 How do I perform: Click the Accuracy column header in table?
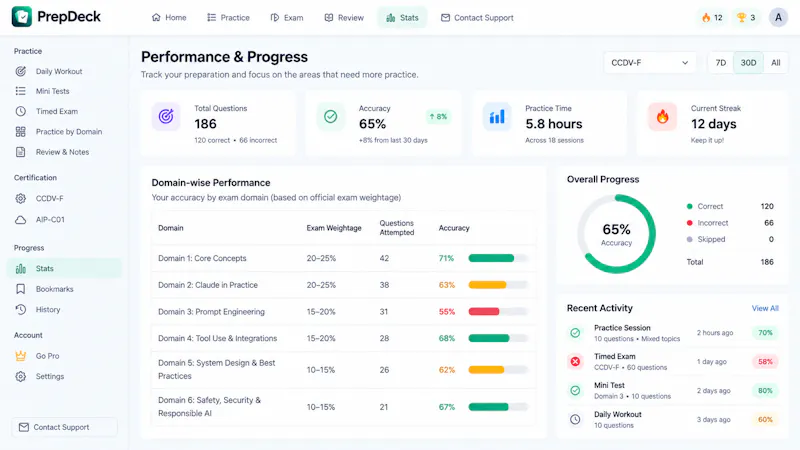coord(454,228)
